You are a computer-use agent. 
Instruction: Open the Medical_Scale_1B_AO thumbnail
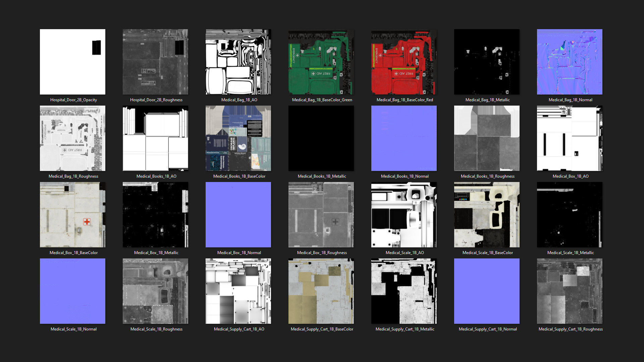pyautogui.click(x=404, y=215)
